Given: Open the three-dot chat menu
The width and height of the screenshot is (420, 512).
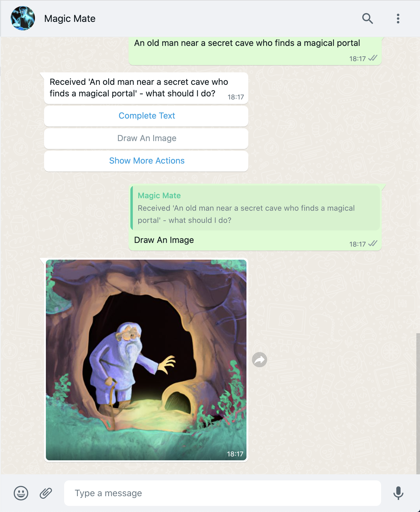Looking at the screenshot, I should coord(398,19).
